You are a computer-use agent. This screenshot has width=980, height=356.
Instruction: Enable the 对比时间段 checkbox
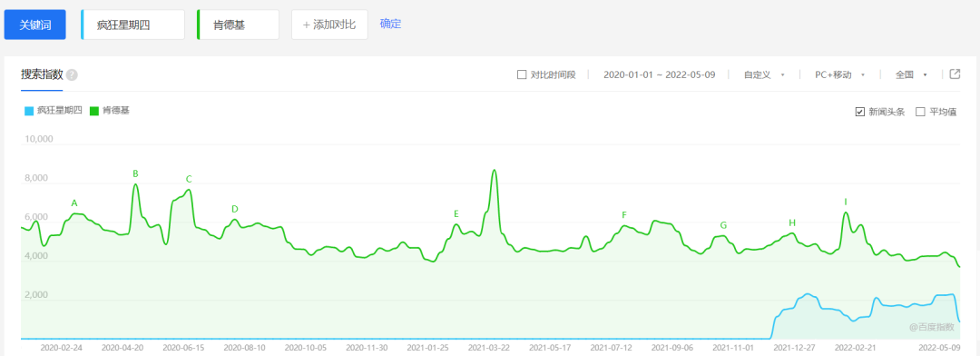(522, 75)
